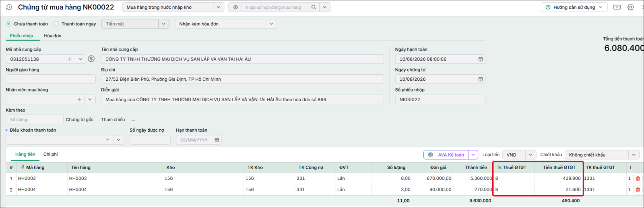Expand the contract search dropdown arrow

[x=325, y=7]
